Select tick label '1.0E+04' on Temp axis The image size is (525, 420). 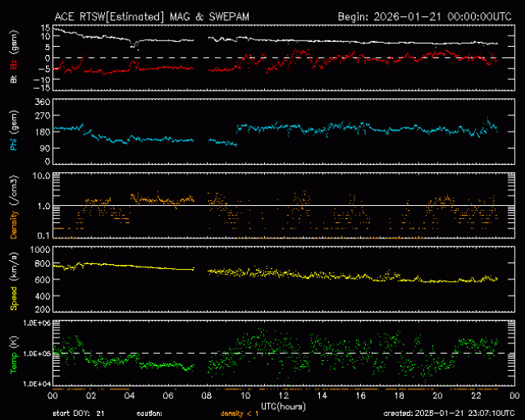click(x=37, y=384)
